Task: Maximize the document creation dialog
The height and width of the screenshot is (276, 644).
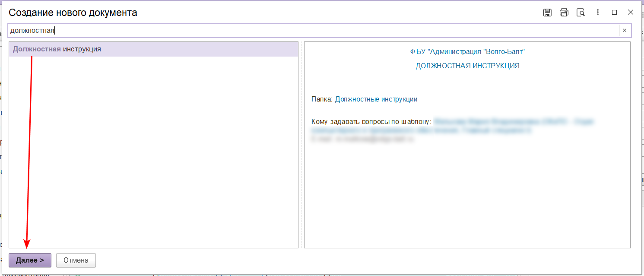Action: [x=614, y=13]
